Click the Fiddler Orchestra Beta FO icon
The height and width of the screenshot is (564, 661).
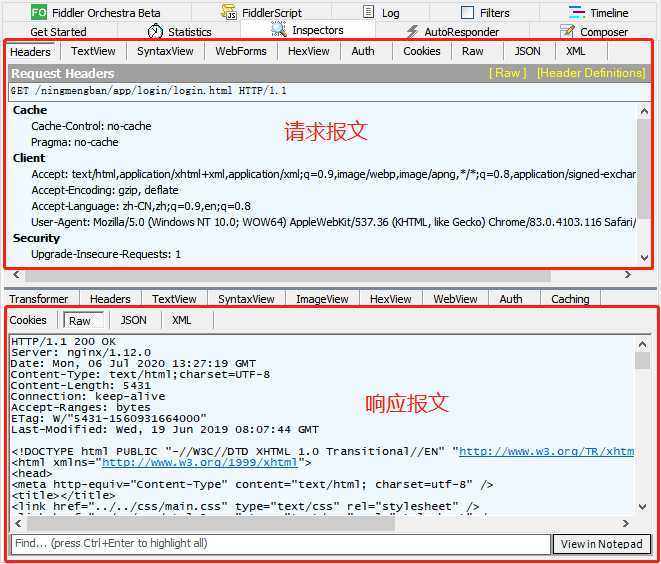click(39, 12)
